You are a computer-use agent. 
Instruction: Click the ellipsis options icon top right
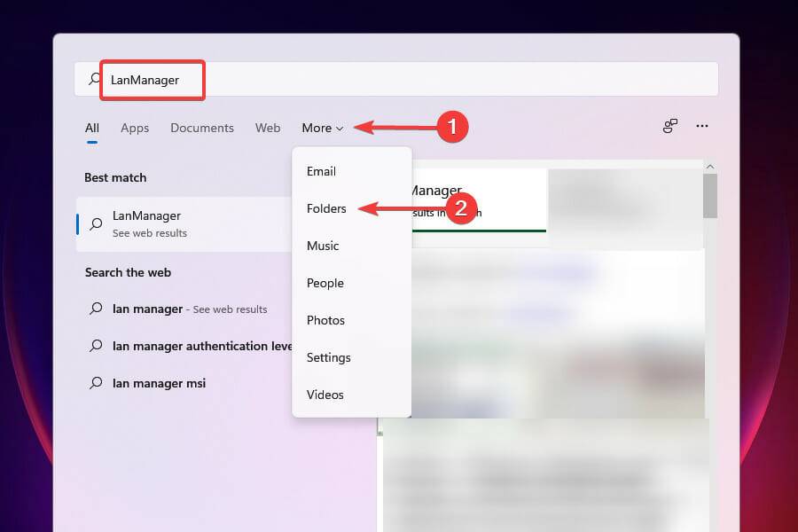point(701,126)
